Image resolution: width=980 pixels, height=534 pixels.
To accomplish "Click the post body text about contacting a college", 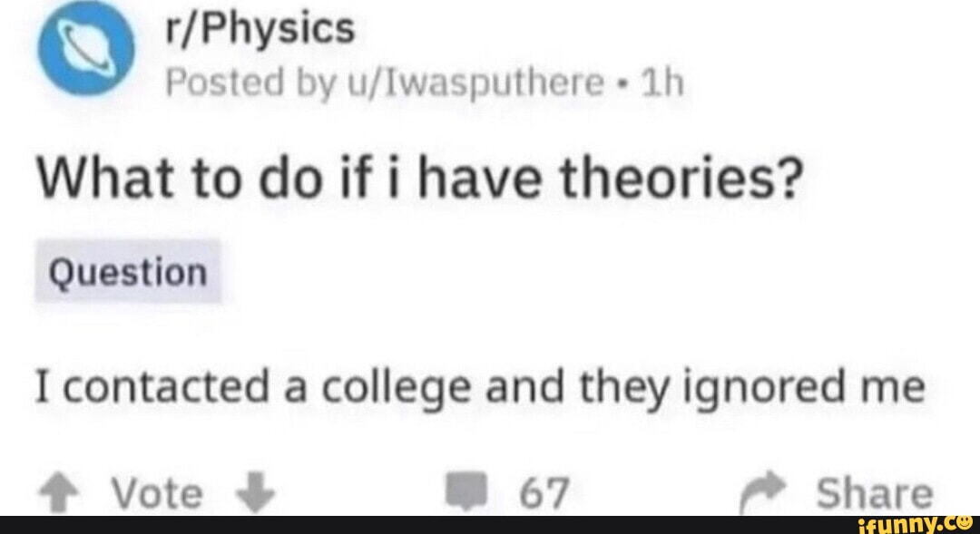I will 481,384.
